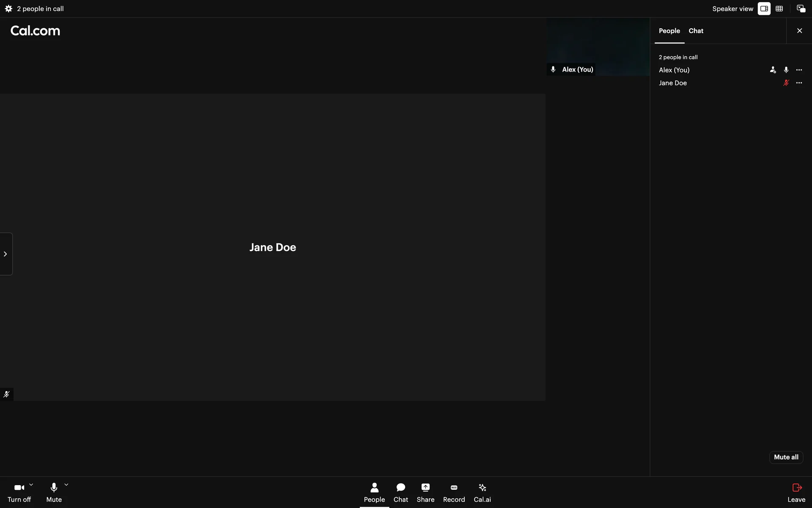Expand camera options chevron

pos(31,485)
